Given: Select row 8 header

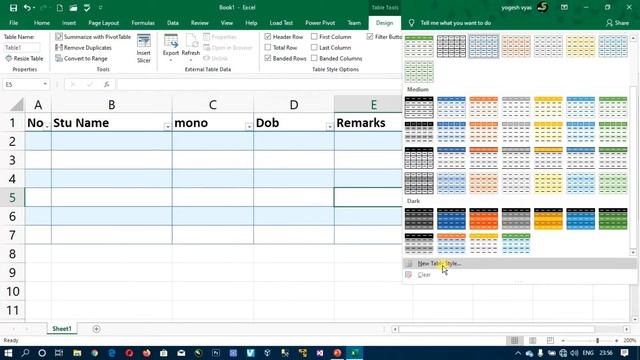Looking at the screenshot, I should pyautogui.click(x=12, y=254).
